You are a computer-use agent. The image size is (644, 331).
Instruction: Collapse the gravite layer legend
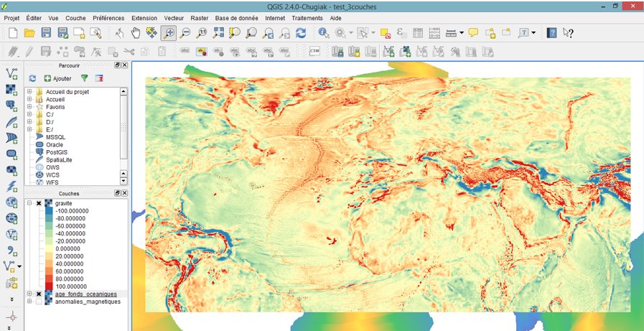click(29, 203)
